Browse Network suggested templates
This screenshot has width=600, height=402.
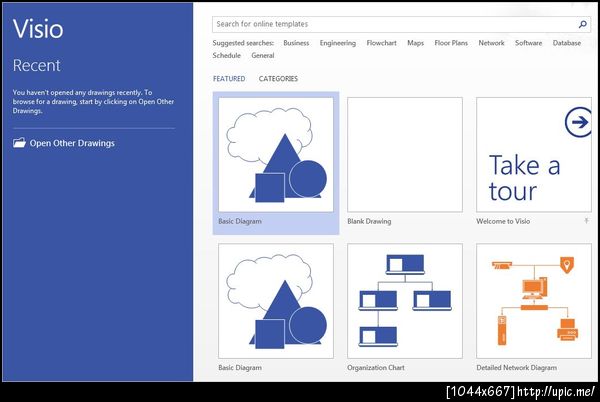coord(491,43)
